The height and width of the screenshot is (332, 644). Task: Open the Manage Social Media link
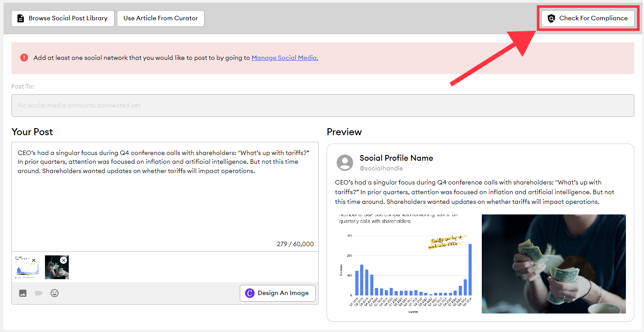[285, 58]
